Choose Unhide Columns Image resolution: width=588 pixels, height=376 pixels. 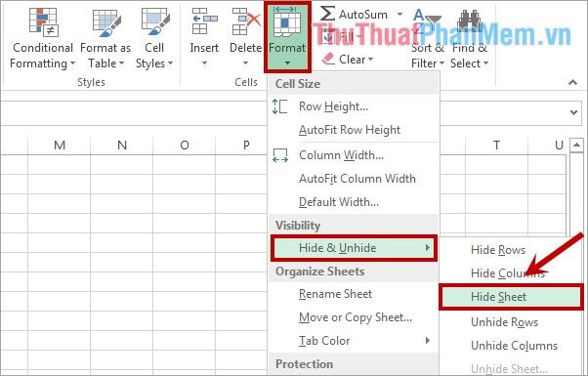[x=511, y=346]
